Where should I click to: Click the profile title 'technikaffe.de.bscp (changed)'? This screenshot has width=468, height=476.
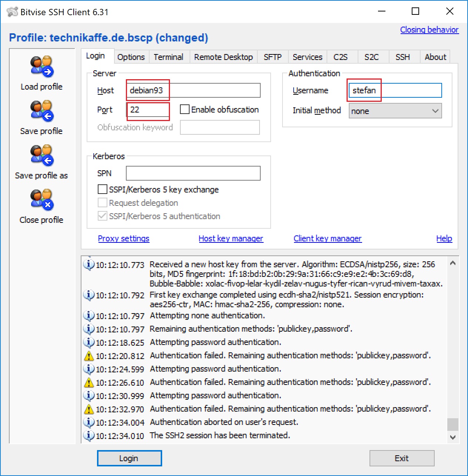pos(129,38)
